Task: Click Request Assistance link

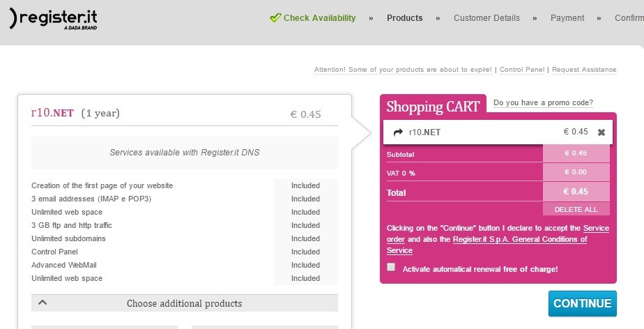Action: pyautogui.click(x=584, y=70)
